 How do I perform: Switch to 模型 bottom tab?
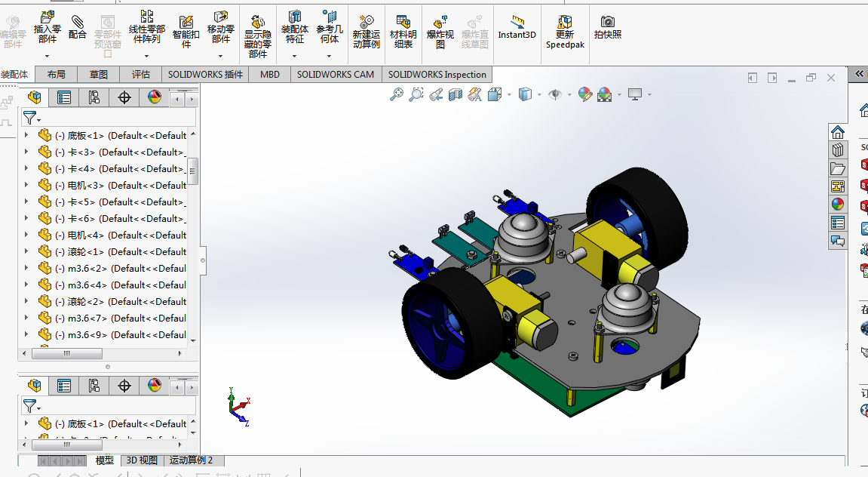click(x=105, y=460)
